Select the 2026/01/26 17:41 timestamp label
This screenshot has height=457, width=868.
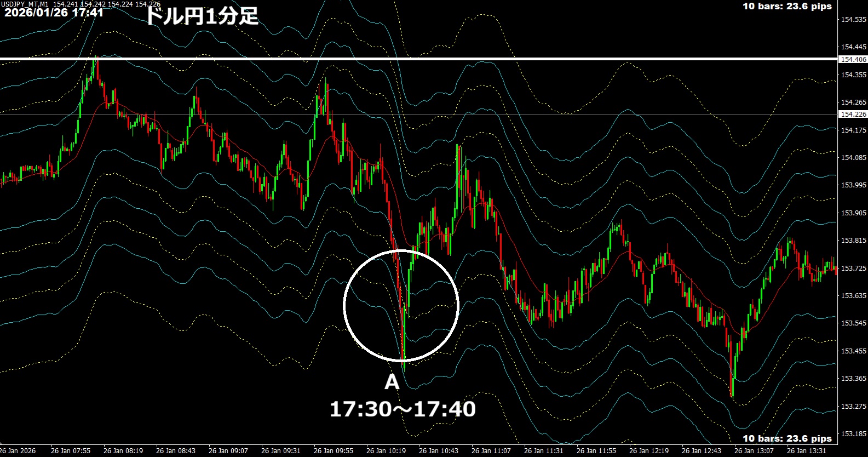54,13
